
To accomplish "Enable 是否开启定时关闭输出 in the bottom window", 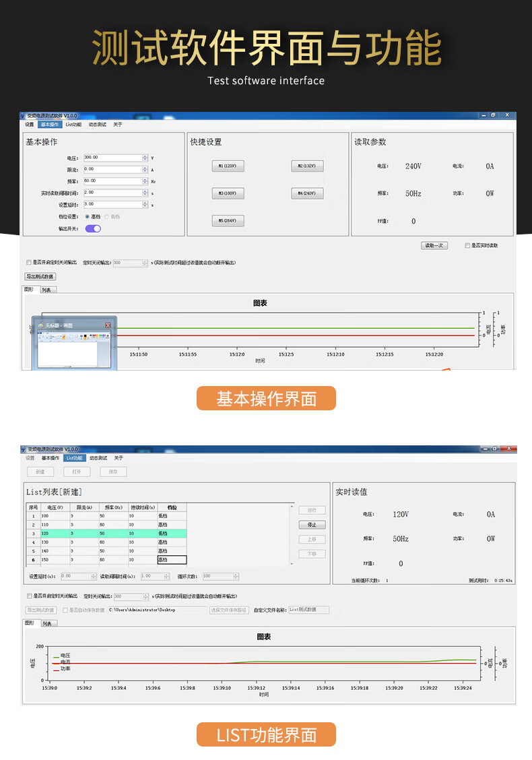I will pos(30,596).
